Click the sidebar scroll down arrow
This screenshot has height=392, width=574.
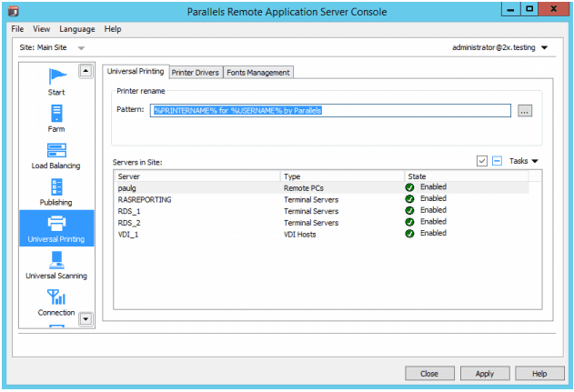tap(86, 319)
